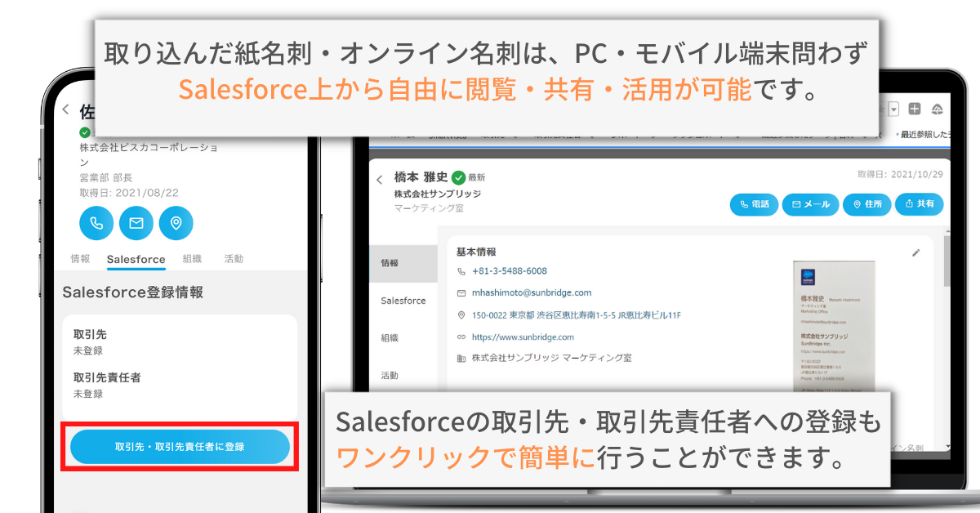Click the plus icon in the top bar

point(915,109)
